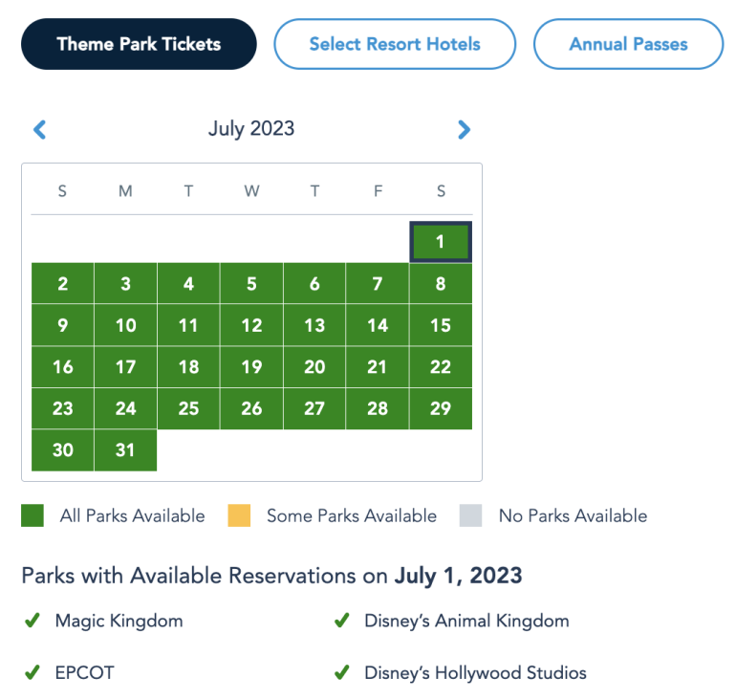Screen dimensions: 736x700
Task: Open Select Resort Hotels tab
Action: [x=395, y=44]
